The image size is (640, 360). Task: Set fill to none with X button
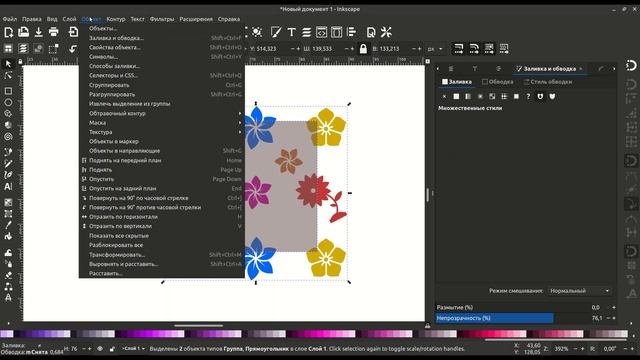point(444,96)
